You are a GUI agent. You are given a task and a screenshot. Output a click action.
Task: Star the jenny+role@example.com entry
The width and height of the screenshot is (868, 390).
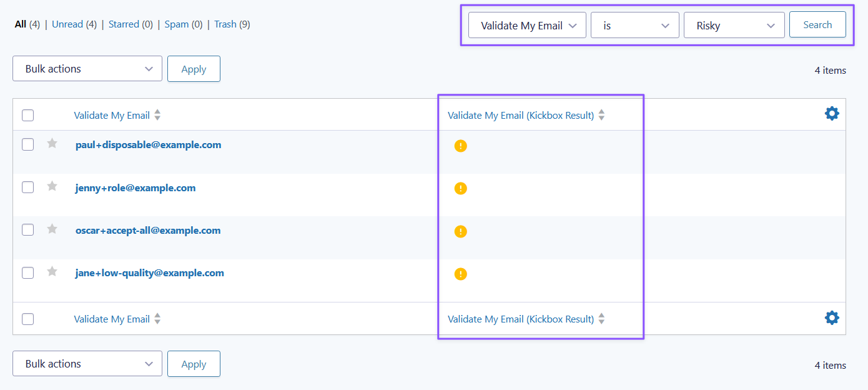52,186
